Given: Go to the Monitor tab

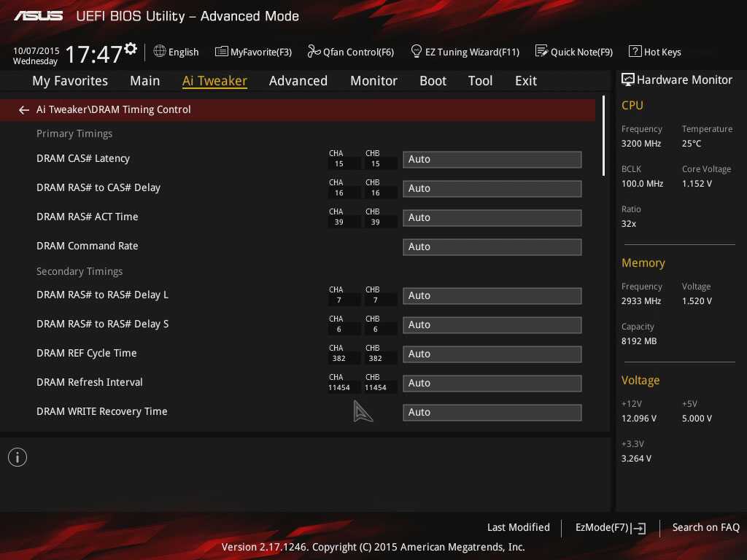Looking at the screenshot, I should click(373, 81).
